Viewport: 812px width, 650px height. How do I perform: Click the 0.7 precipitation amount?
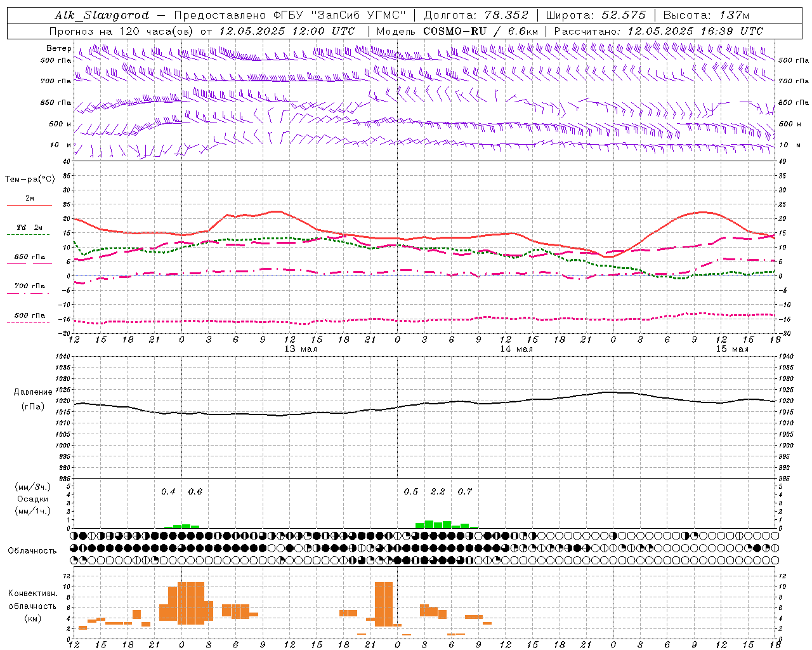465,492
